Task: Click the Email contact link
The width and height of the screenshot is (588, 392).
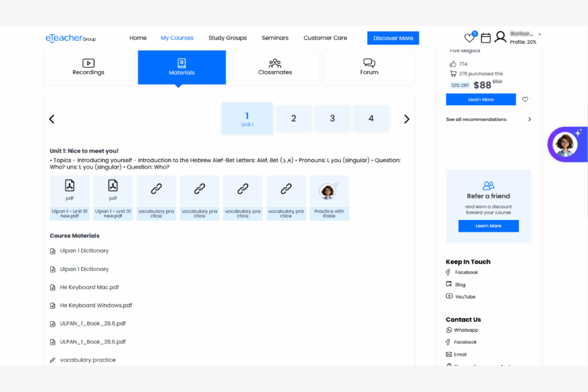Action: click(460, 354)
